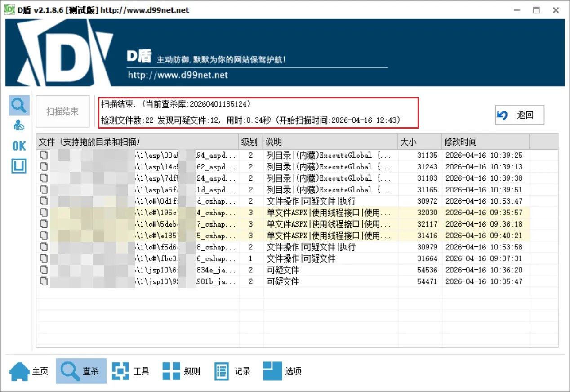Select the magnifier scan icon in left sidebar
570x392 pixels.
click(18, 105)
